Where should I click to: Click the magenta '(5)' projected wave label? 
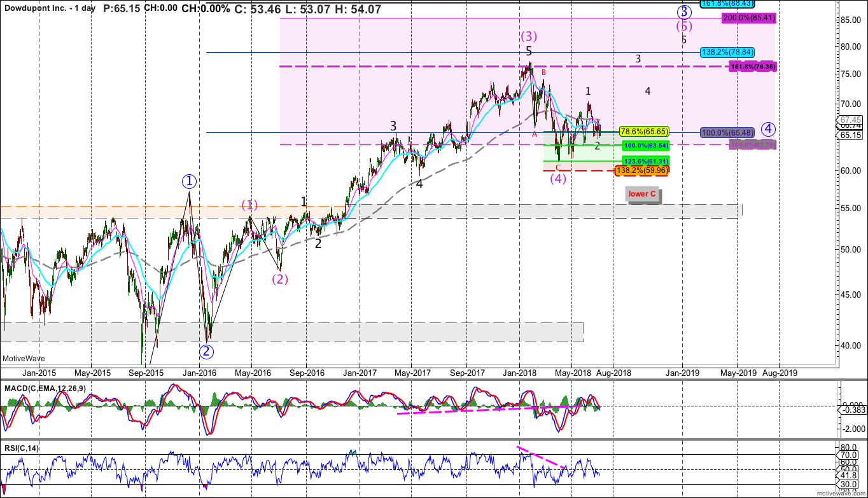(x=683, y=26)
